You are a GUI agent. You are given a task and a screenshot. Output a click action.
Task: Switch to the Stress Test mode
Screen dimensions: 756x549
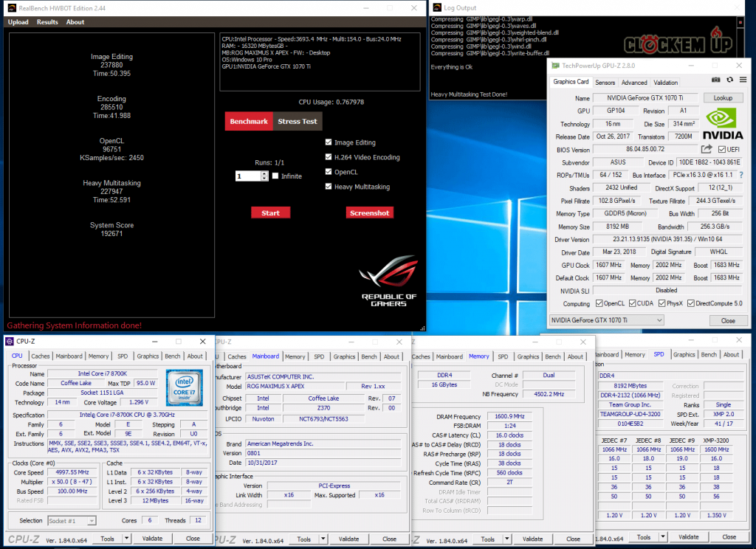(x=297, y=121)
